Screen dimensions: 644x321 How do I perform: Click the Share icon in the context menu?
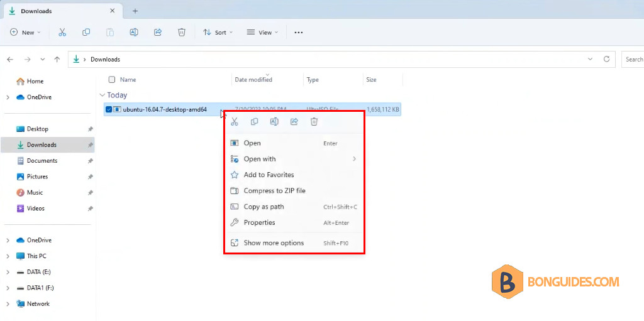click(x=294, y=121)
